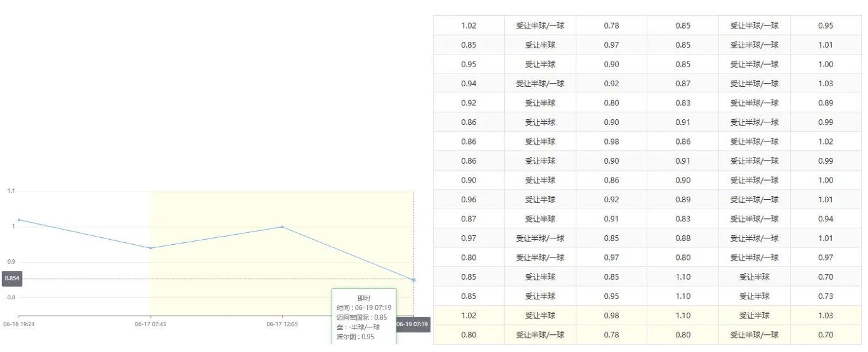This screenshot has height=352, width=868.
Task: Click the 06-17 07:43 x-axis label
Action: click(150, 324)
